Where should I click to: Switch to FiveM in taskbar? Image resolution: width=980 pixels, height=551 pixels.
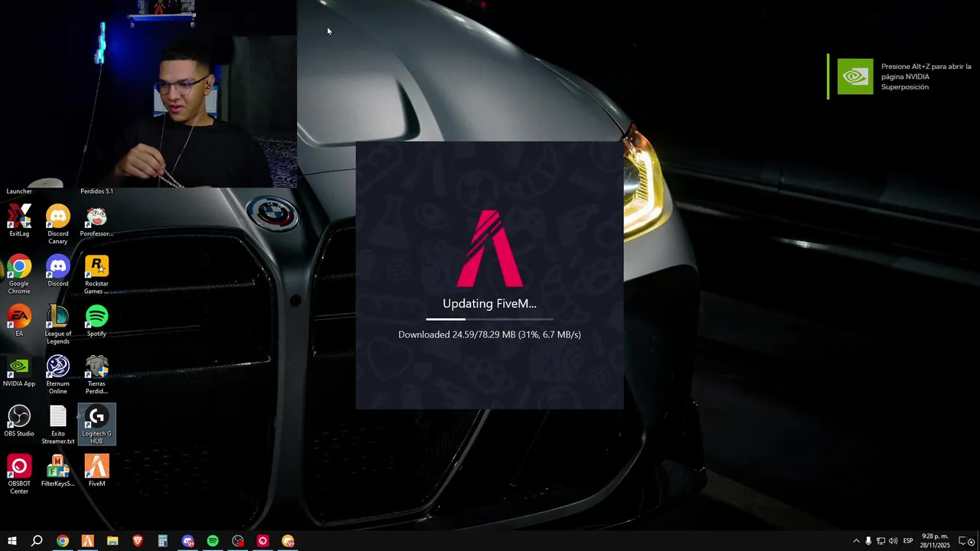[87, 541]
